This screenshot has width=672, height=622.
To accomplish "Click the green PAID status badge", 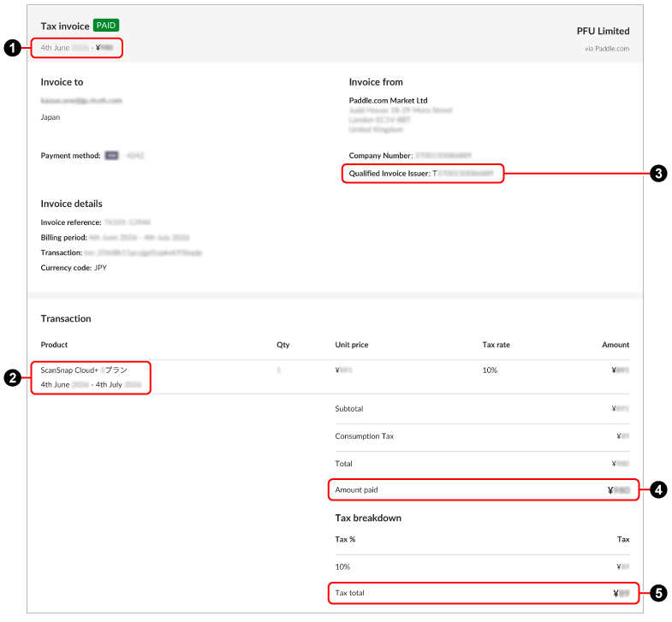I will [x=106, y=26].
